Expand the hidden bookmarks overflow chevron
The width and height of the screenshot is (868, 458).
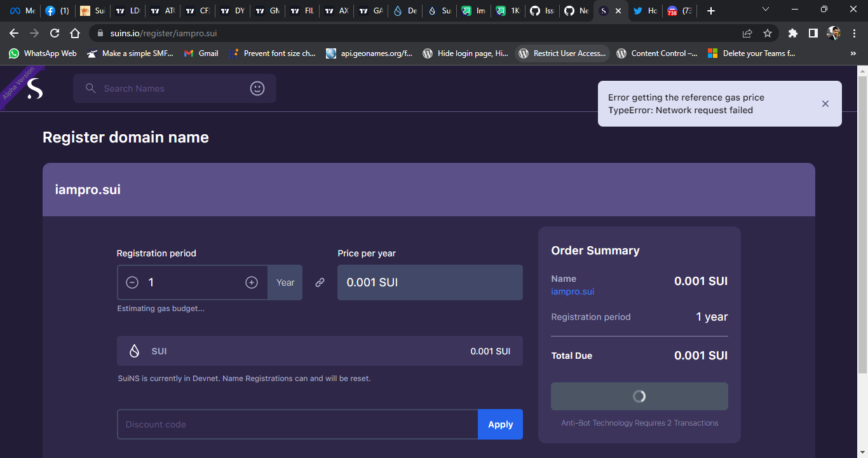click(x=853, y=53)
